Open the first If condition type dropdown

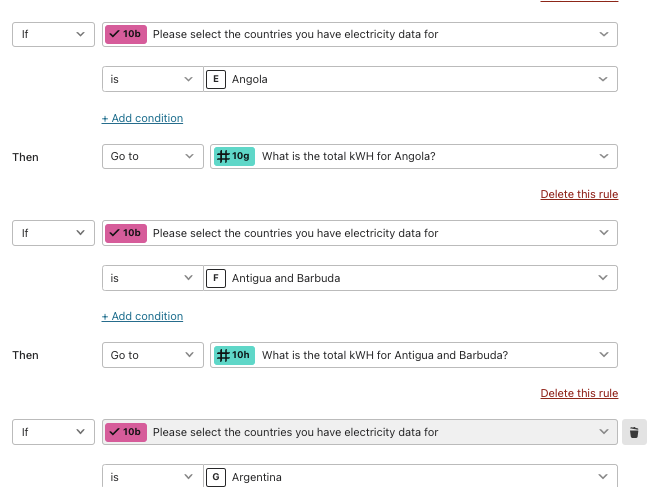(54, 34)
